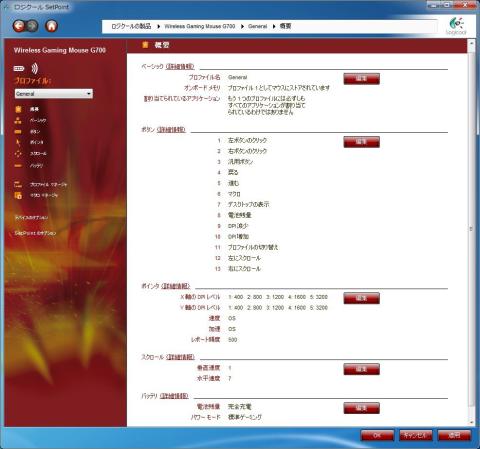
Task: Click button 1 entry 左ボタンのクリック
Action: tap(247, 140)
